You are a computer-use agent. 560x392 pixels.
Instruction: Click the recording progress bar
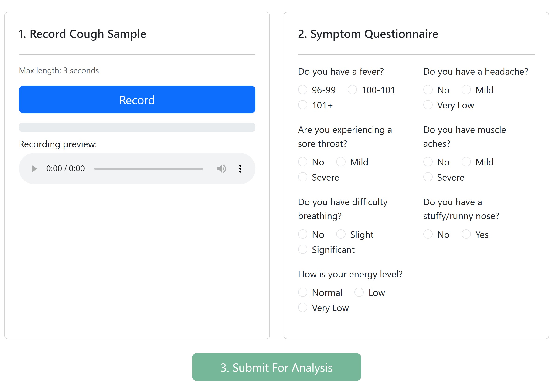pyautogui.click(x=137, y=127)
